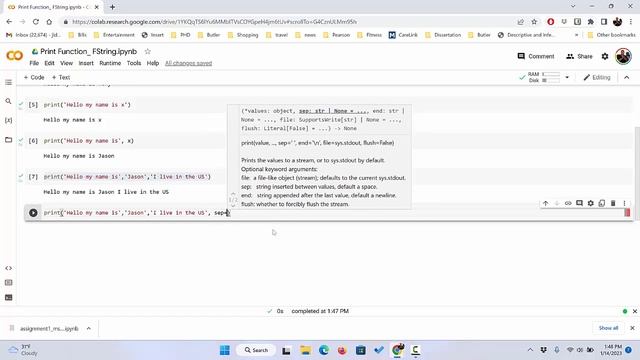Open the File menu
The height and width of the screenshot is (360, 640).
click(x=34, y=63)
